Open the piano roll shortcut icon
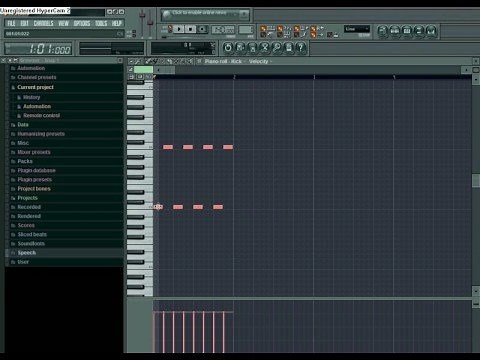This screenshot has width=480, height=360. pyautogui.click(x=407, y=31)
